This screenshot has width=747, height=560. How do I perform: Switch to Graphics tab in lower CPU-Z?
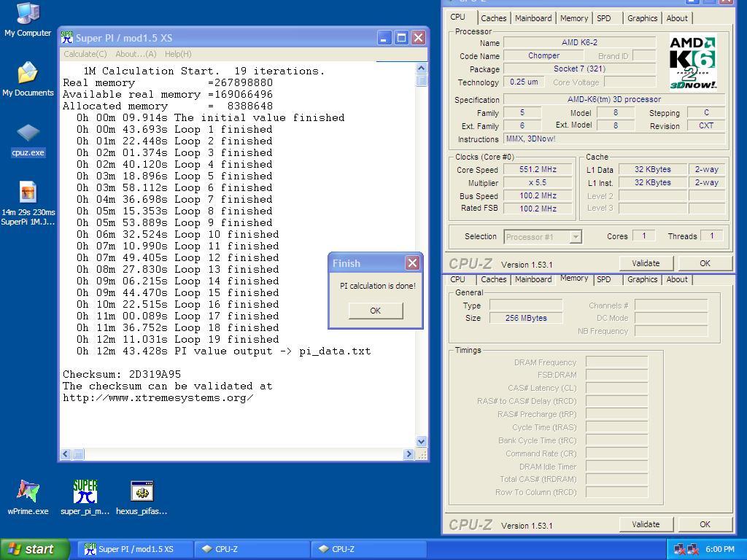642,279
